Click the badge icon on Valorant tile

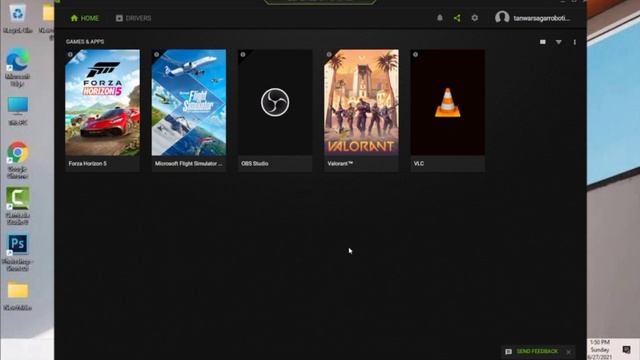[329, 54]
